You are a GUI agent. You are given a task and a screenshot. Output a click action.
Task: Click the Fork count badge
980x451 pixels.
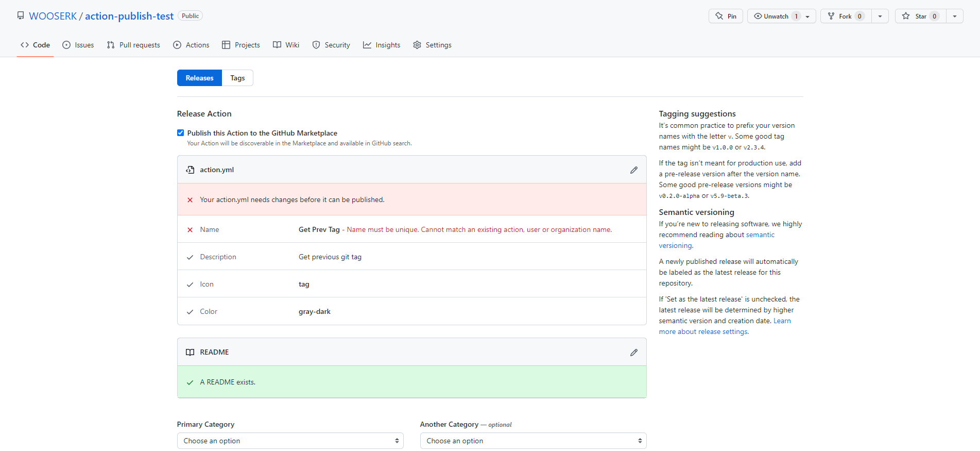tap(859, 16)
